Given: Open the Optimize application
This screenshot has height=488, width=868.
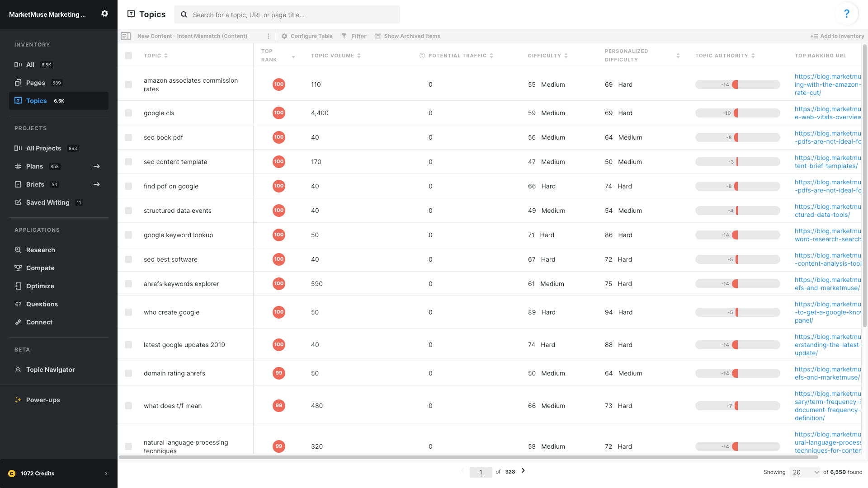Looking at the screenshot, I should pyautogui.click(x=40, y=286).
